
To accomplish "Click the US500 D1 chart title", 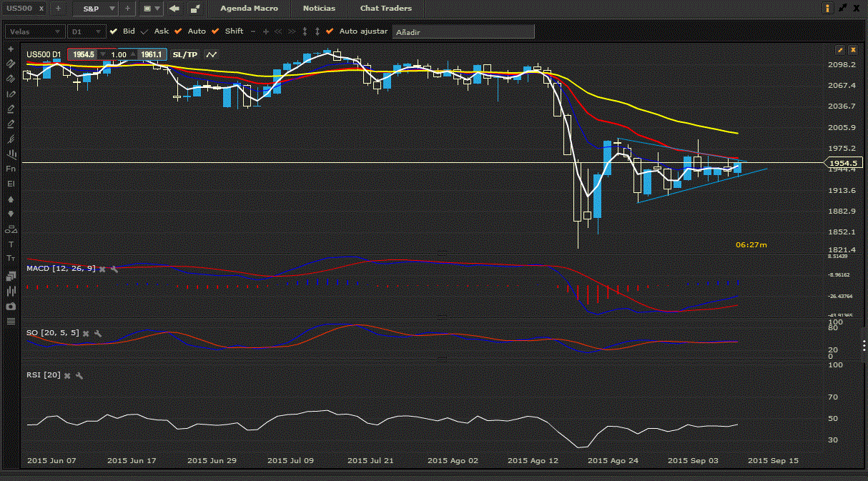I will tap(44, 54).
